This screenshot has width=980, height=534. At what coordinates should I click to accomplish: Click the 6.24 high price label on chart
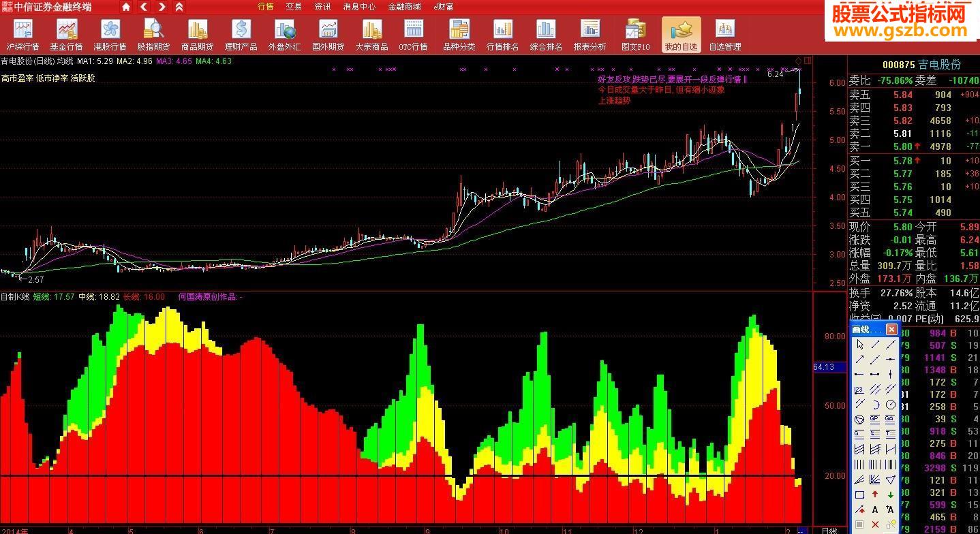pyautogui.click(x=775, y=74)
